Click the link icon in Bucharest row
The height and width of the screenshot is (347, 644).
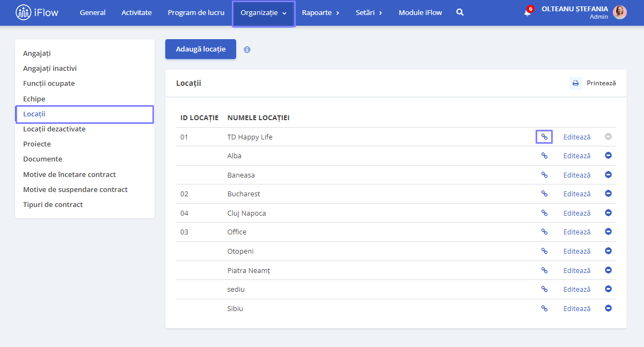click(x=544, y=194)
